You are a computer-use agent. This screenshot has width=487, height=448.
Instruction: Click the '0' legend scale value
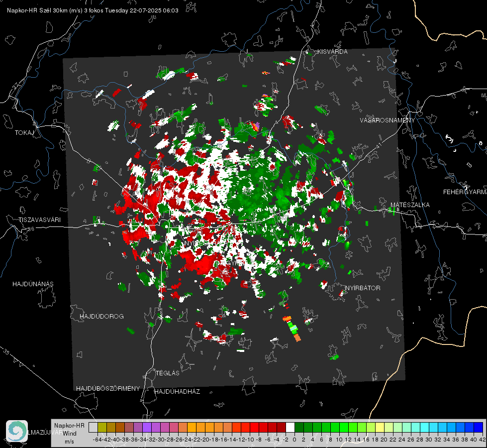(x=294, y=440)
